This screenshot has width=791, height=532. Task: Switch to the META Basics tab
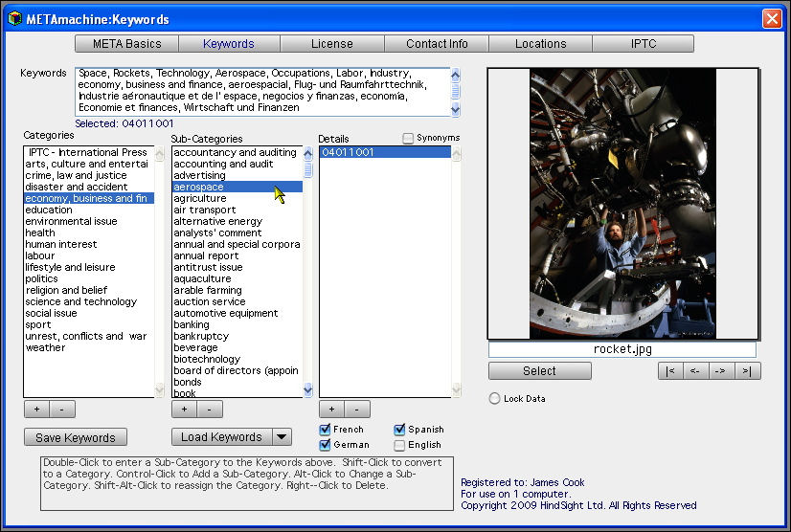pos(126,44)
